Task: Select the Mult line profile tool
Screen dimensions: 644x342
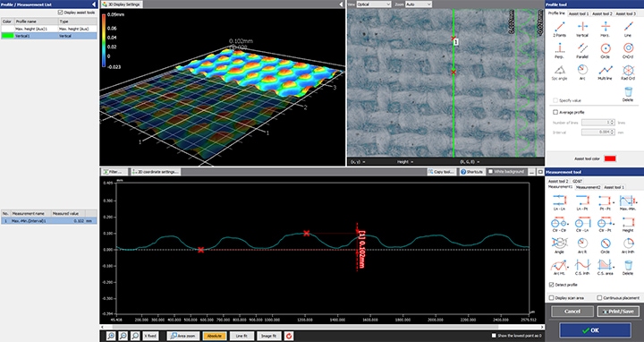Action: pyautogui.click(x=606, y=72)
